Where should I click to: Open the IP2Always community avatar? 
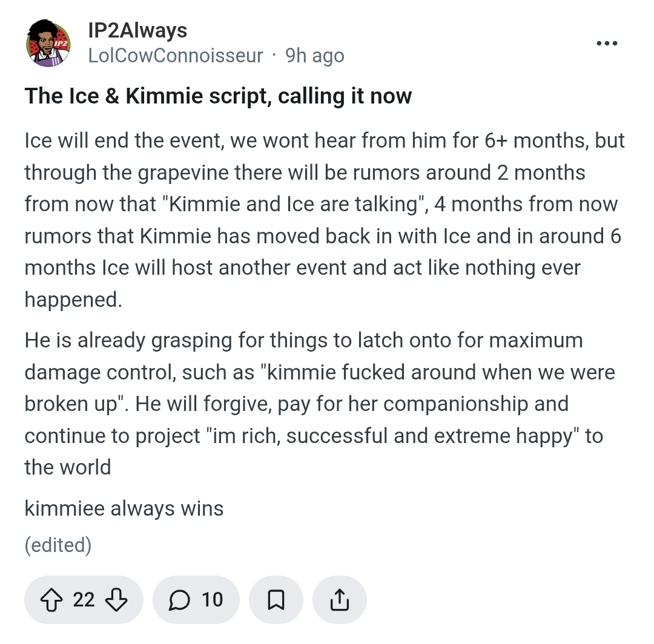48,43
